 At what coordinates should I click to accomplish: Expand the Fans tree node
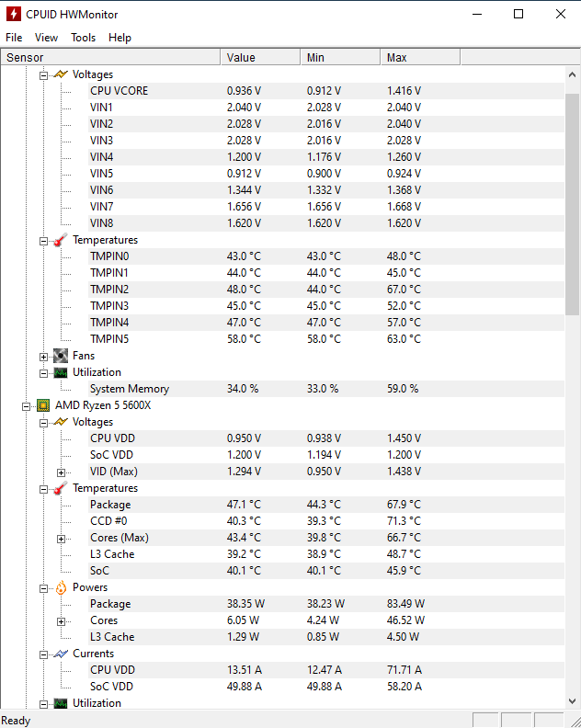click(43, 357)
